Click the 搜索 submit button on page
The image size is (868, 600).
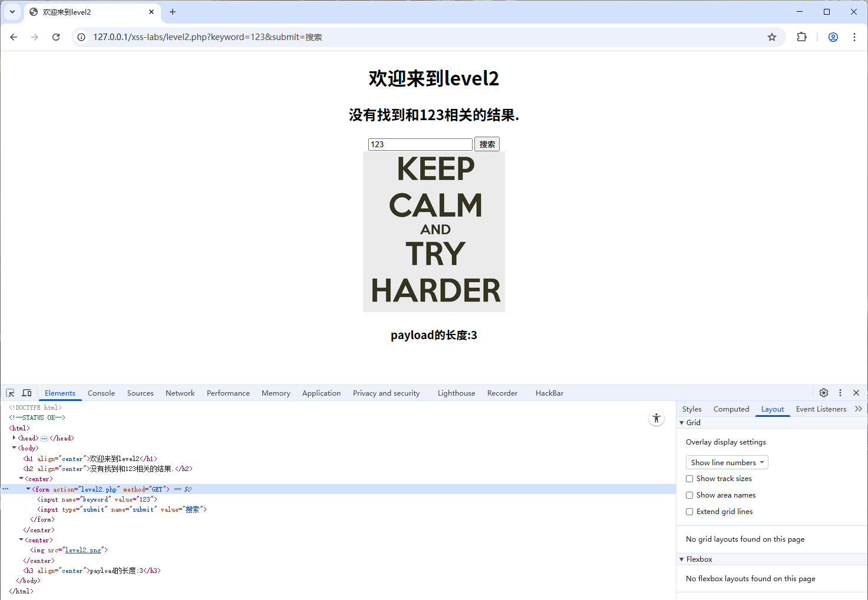point(487,144)
